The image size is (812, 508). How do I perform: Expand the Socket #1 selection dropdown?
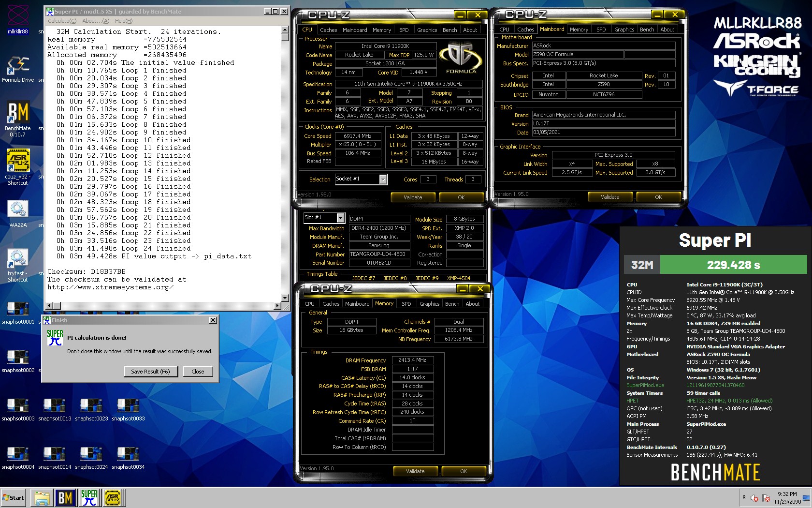pos(383,179)
